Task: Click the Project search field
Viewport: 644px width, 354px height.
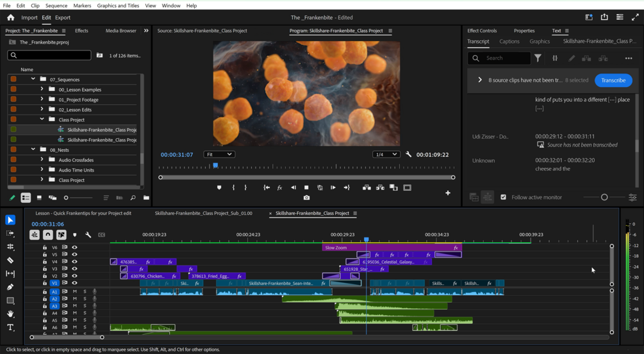Action: [49, 55]
